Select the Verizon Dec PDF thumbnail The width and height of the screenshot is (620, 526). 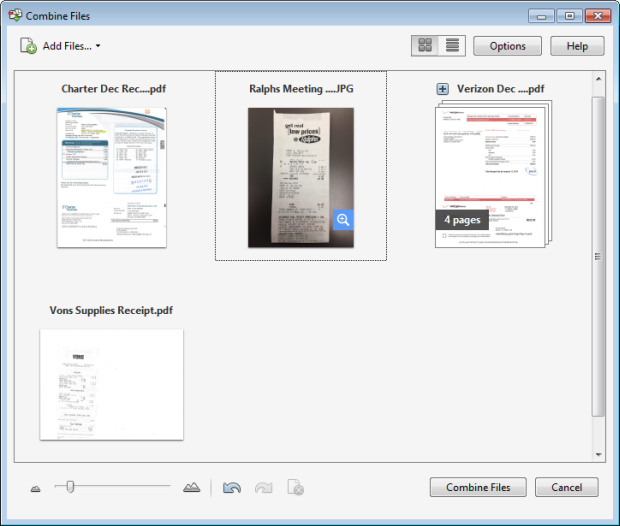coord(492,175)
